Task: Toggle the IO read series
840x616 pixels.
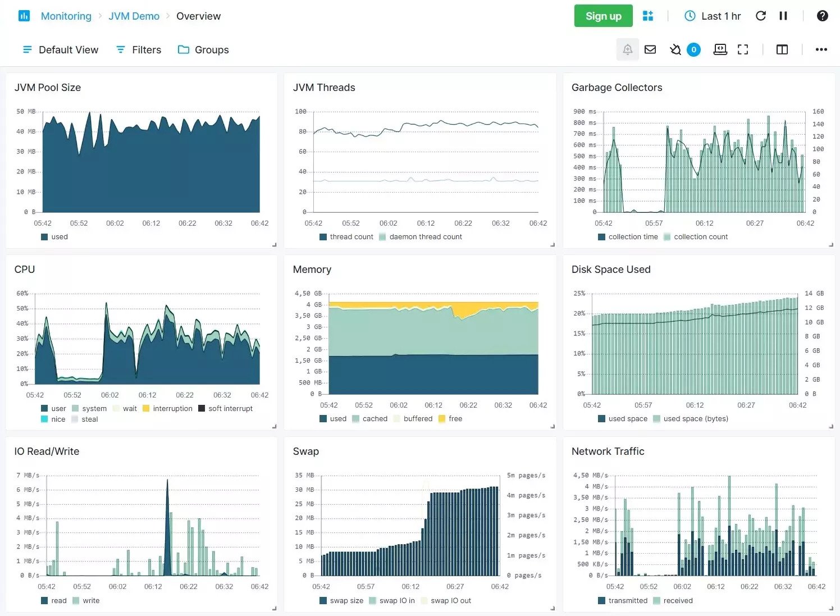Action: pos(53,601)
